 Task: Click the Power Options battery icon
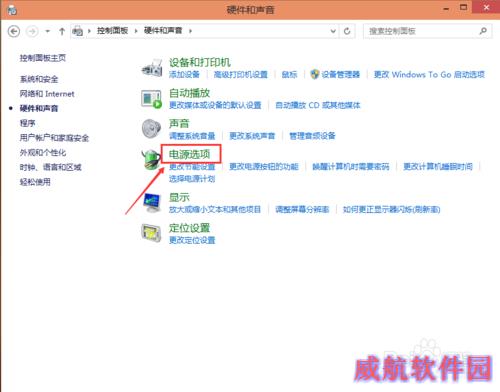(151, 160)
